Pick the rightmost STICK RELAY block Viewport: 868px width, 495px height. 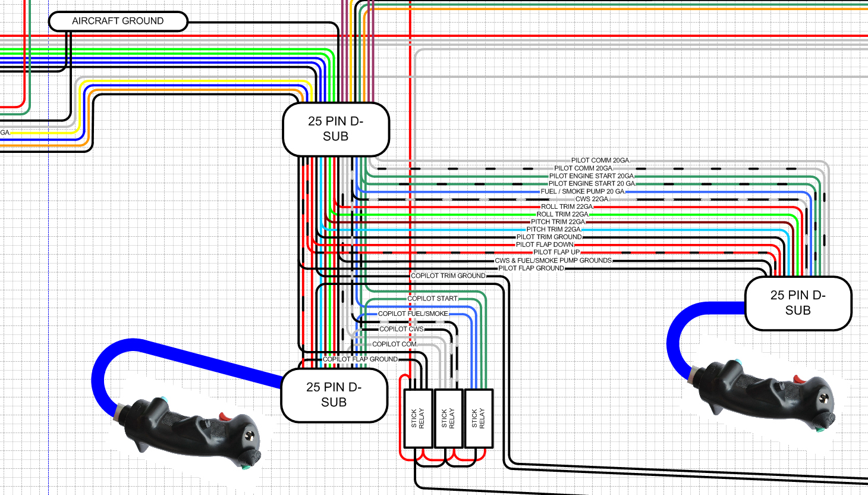(479, 418)
